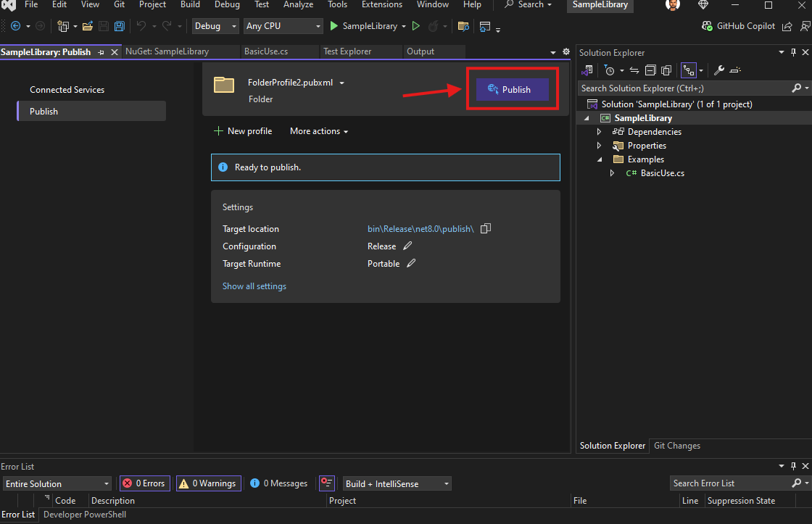812x524 pixels.
Task: Click the Preview Selected Items icon
Action: [x=735, y=70]
